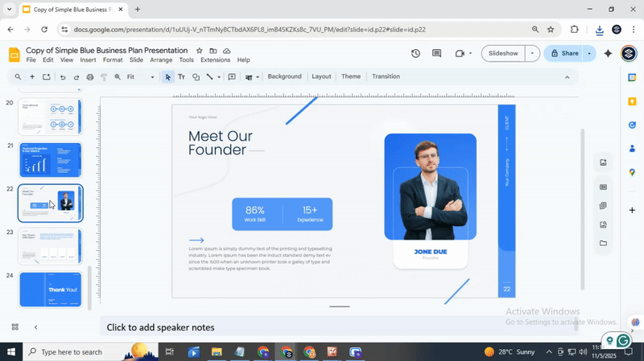
Task: Expand the Slideshow options dropdown arrow
Action: [x=531, y=54]
